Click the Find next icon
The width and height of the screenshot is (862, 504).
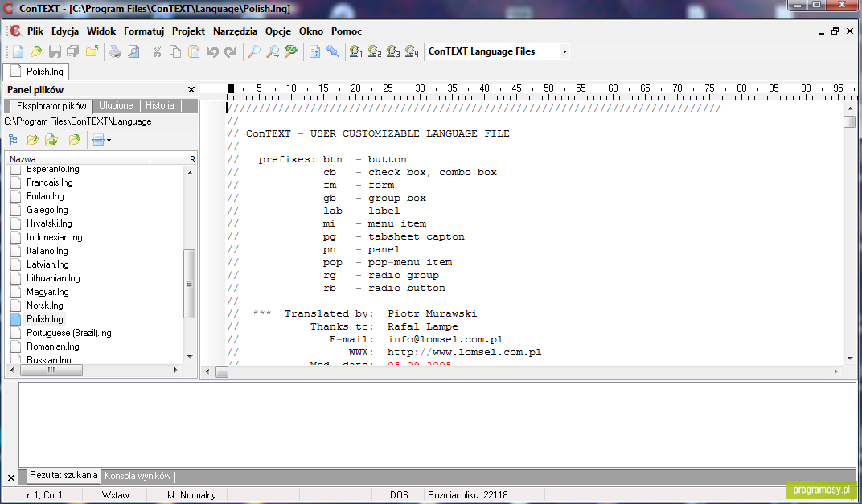pyautogui.click(x=273, y=51)
